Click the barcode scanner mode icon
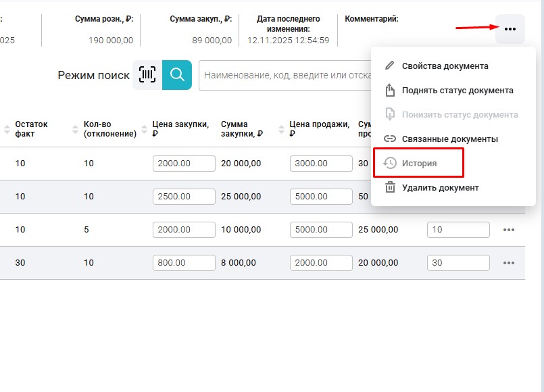Viewport: 544px width, 392px height. click(x=147, y=75)
